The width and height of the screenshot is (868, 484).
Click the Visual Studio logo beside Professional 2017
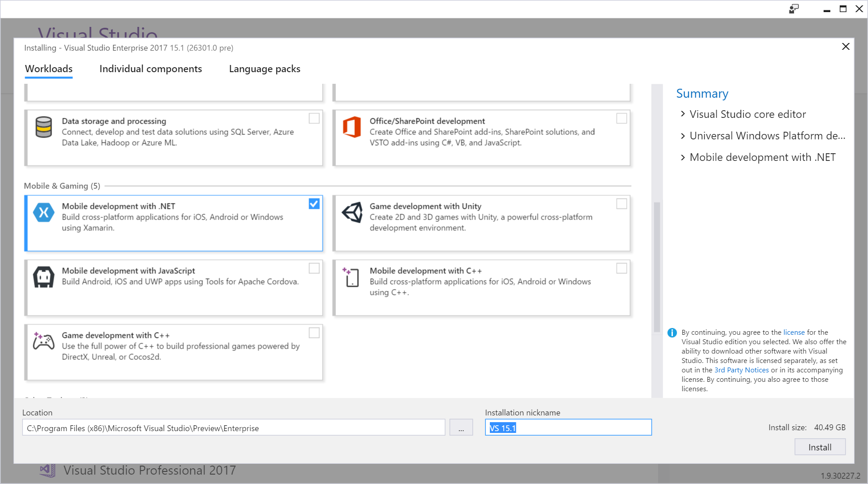[48, 470]
